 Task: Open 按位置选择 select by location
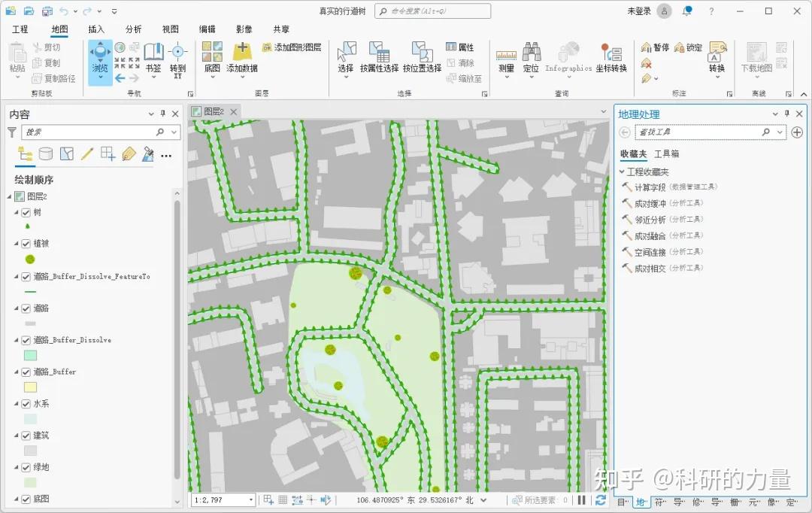click(422, 58)
